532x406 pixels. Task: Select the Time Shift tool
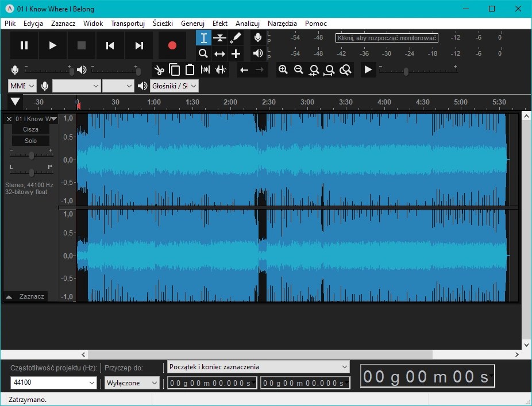(x=219, y=53)
